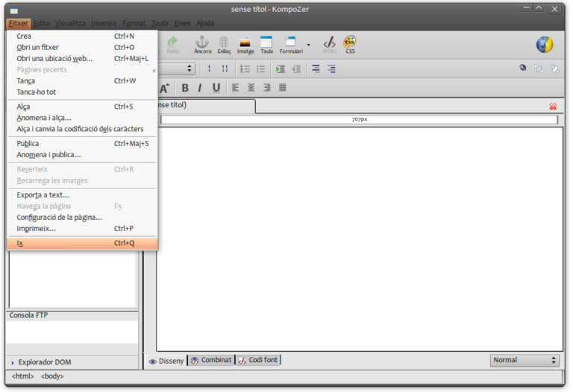
Task: Apply underline with the U icon
Action: click(x=216, y=88)
